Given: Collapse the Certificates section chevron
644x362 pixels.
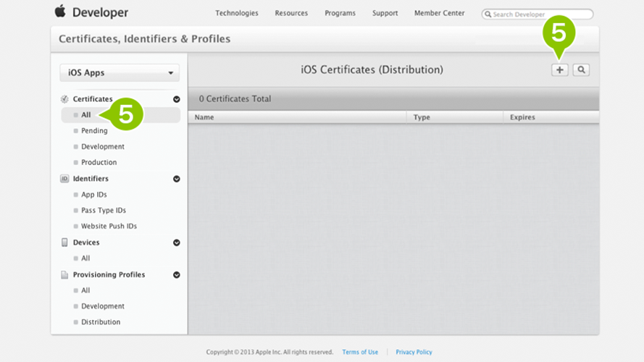Looking at the screenshot, I should point(177,99).
